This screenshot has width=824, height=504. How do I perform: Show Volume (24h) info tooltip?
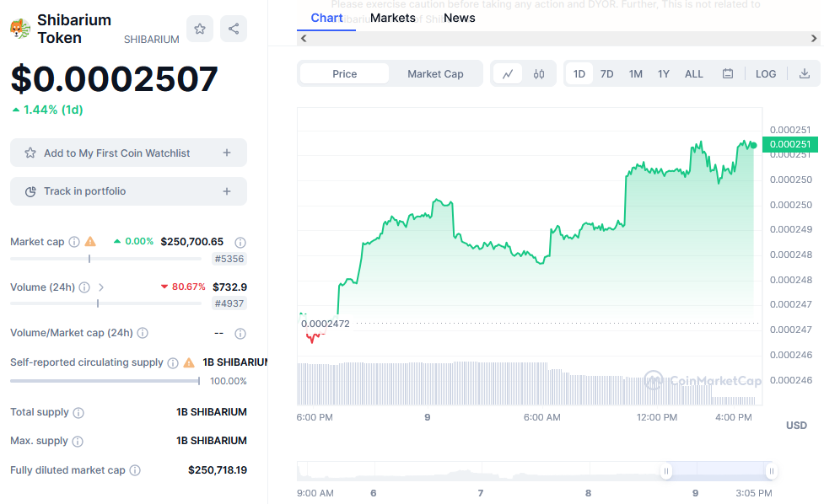coord(84,287)
